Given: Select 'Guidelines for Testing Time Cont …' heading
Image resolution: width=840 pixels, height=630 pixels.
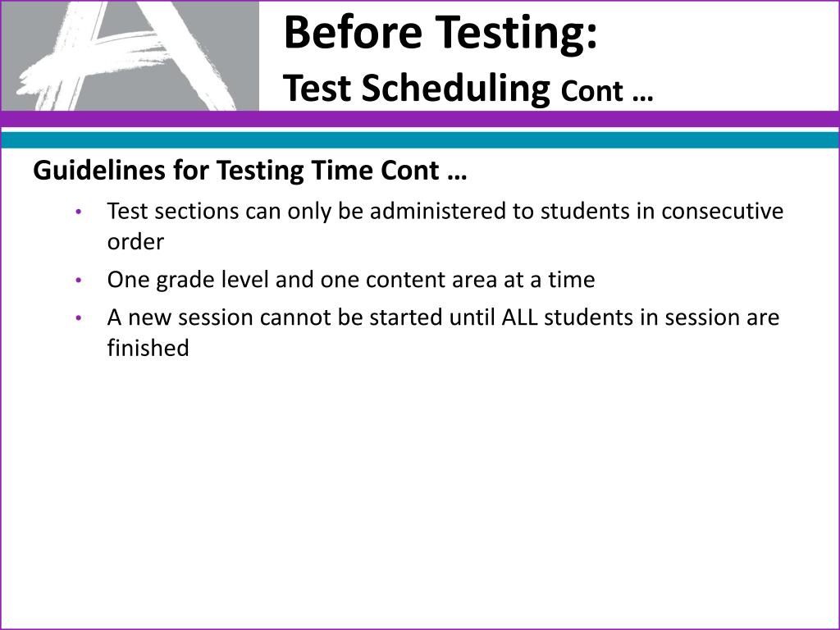Looking at the screenshot, I should [249, 171].
